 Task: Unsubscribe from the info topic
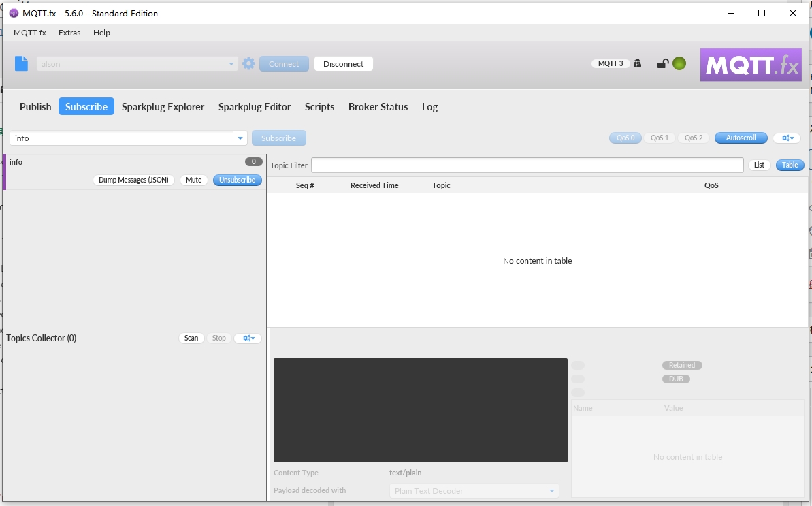pos(237,180)
